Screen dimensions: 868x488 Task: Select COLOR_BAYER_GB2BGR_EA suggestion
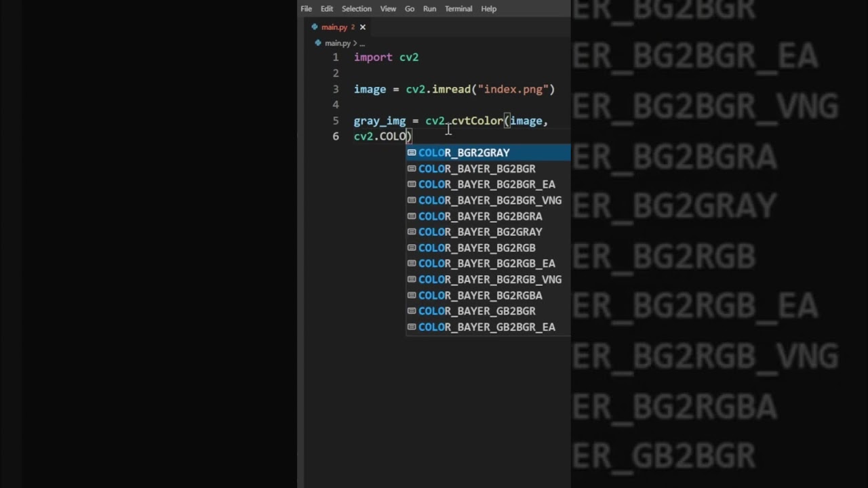pyautogui.click(x=488, y=327)
